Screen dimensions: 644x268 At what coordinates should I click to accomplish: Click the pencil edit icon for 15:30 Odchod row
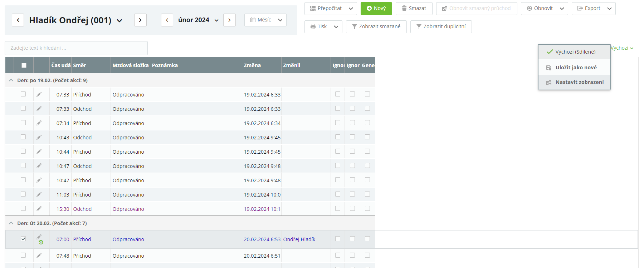click(39, 209)
